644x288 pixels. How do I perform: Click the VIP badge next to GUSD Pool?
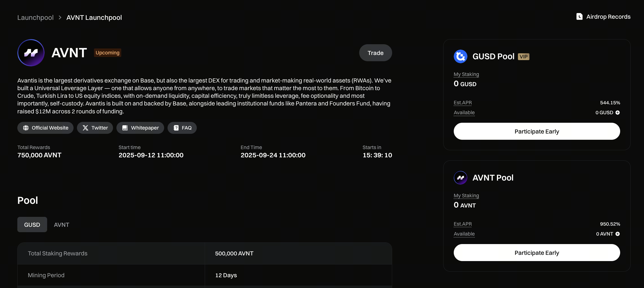(x=524, y=57)
